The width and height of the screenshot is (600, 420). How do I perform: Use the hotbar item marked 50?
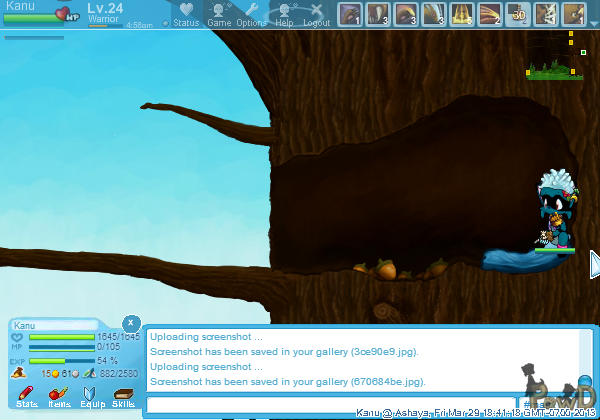(x=518, y=14)
